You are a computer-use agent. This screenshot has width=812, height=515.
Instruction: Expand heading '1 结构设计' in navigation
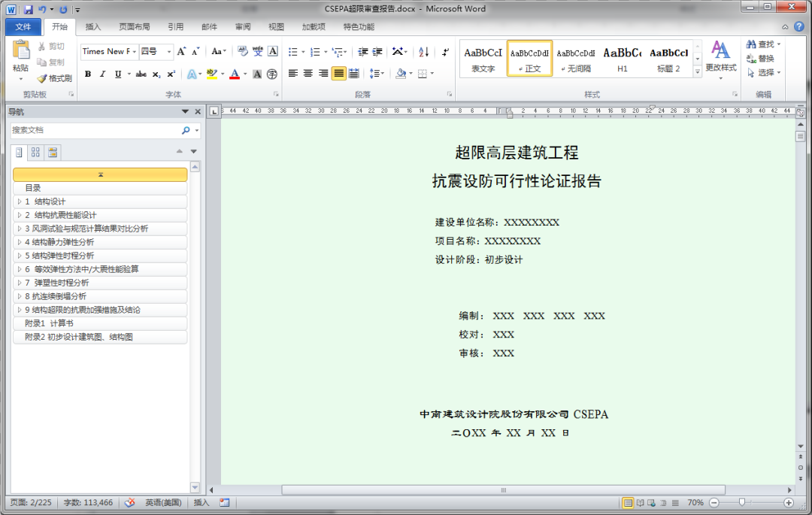click(x=19, y=201)
